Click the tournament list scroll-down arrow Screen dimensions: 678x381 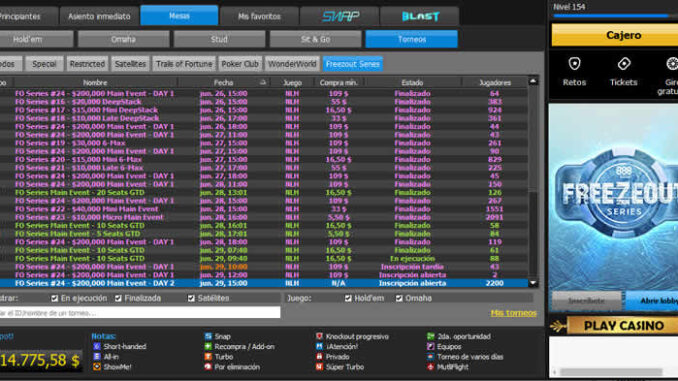(x=533, y=283)
